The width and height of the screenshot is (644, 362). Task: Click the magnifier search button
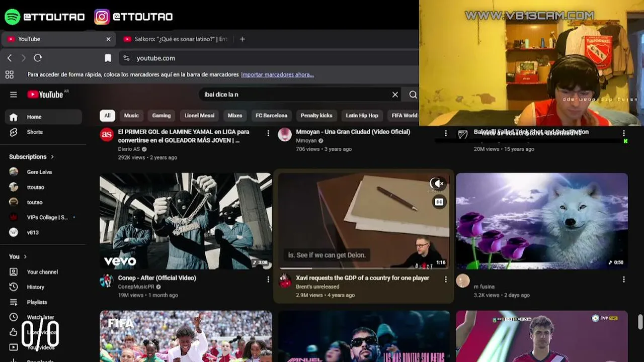(x=413, y=95)
